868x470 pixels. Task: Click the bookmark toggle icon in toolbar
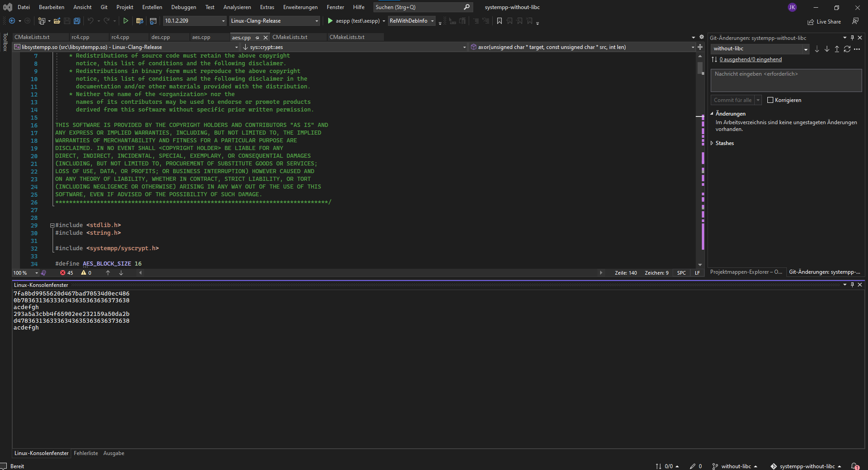point(499,21)
